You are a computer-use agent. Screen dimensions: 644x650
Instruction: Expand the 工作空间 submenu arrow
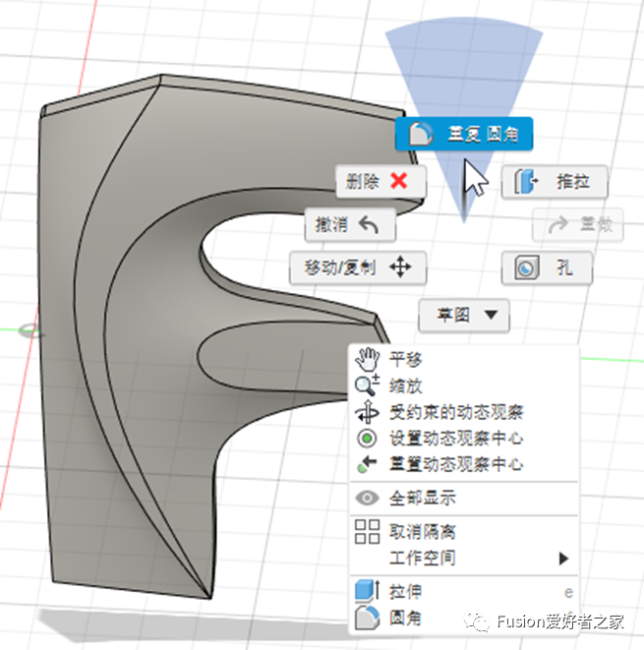pos(563,559)
